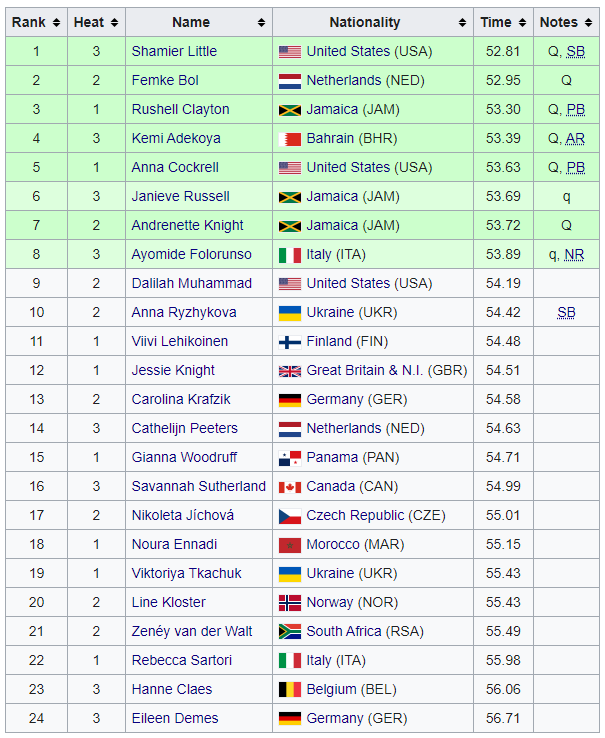Click the Norway flag icon
The image size is (605, 738).
289,603
